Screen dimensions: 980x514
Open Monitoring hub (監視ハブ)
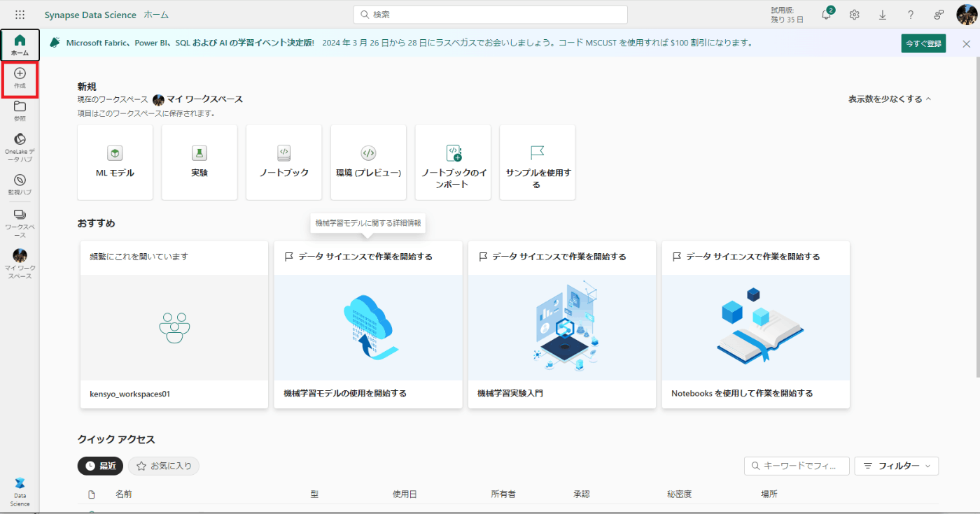[20, 184]
